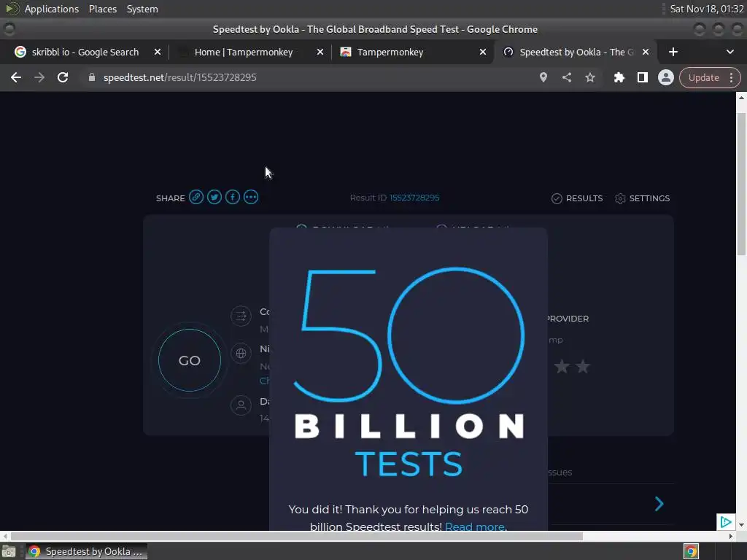Focus the address bar URL

pyautogui.click(x=180, y=77)
